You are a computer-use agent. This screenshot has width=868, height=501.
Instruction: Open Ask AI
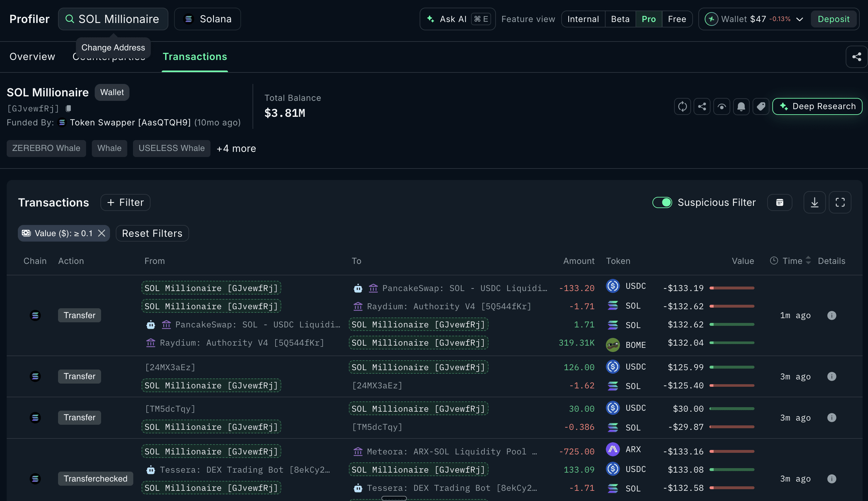pos(458,19)
